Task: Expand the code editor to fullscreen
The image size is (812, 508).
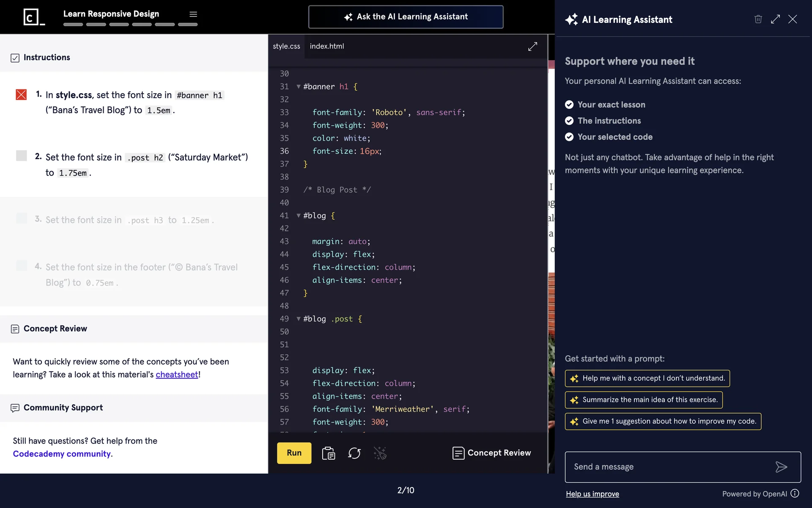Action: 532,46
